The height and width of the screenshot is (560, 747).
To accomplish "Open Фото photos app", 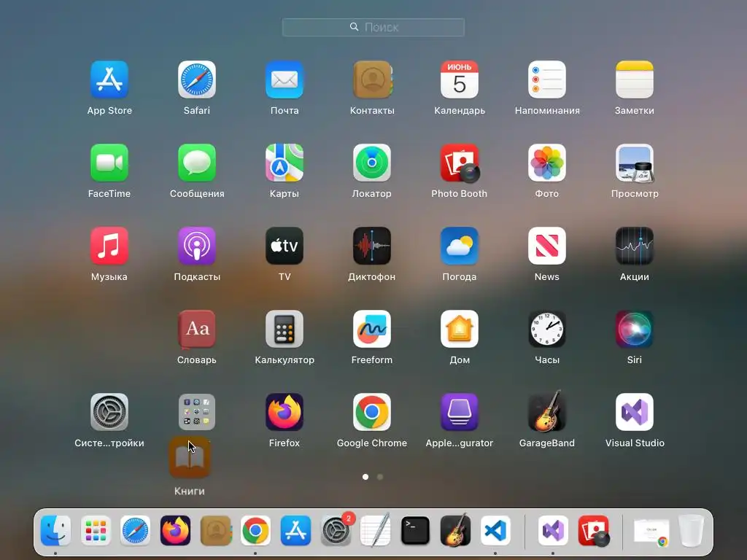I will pyautogui.click(x=547, y=163).
